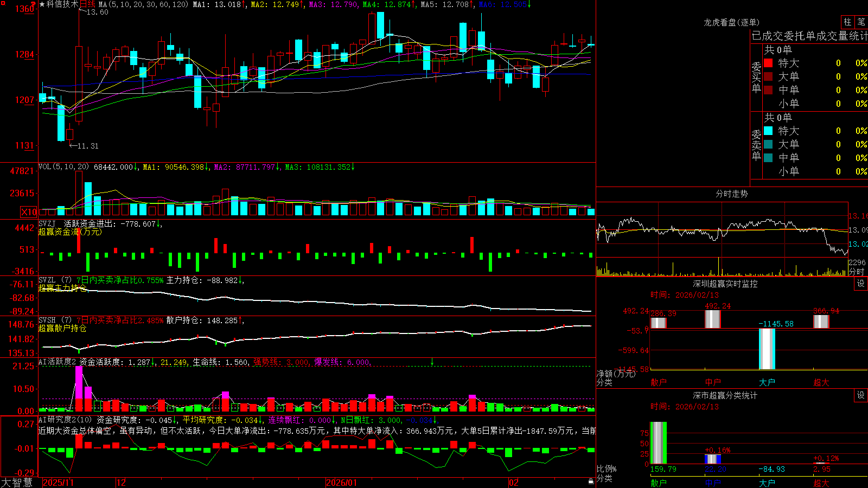Click the 2025/11 timeline label
Image resolution: width=868 pixels, height=488 pixels.
(58, 483)
